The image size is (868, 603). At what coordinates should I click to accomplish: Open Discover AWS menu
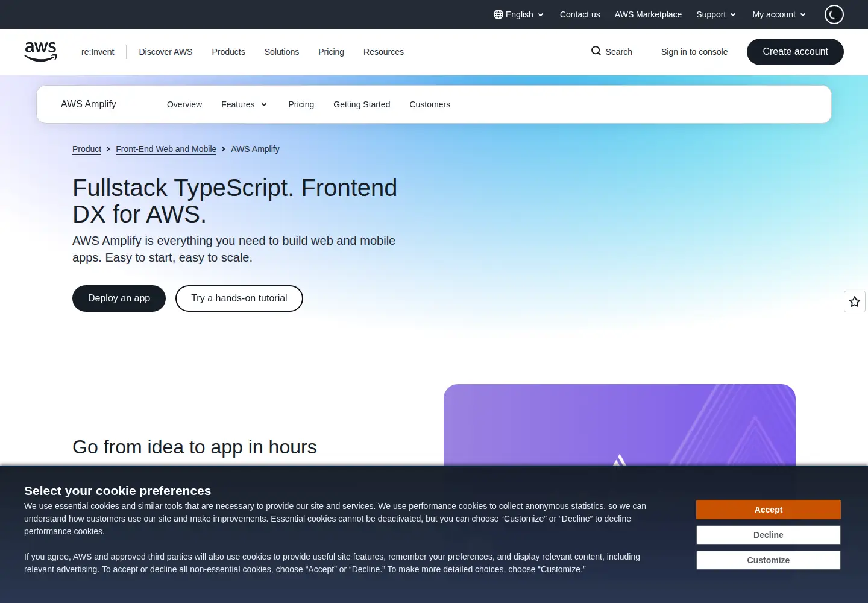click(166, 52)
